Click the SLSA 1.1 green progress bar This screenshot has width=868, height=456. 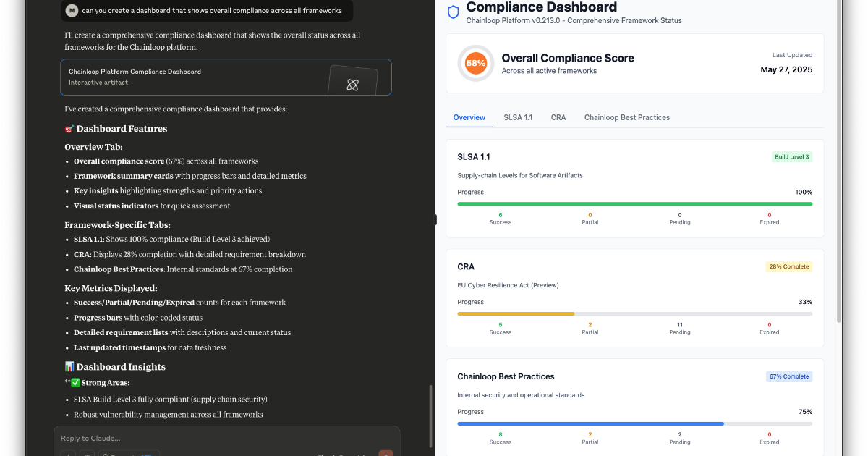click(634, 203)
